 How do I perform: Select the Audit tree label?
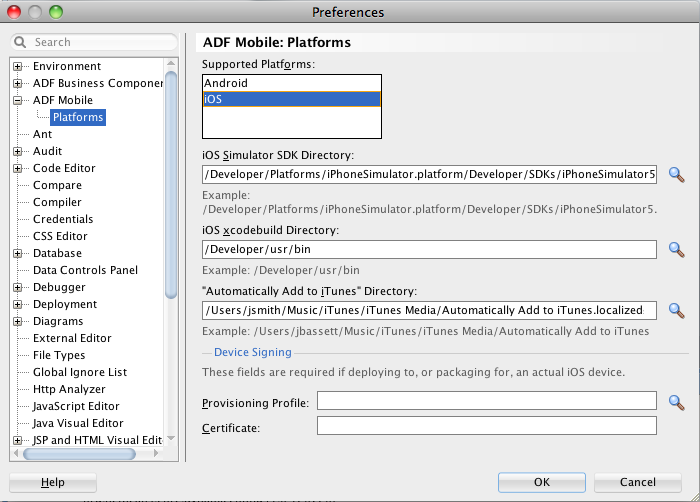point(47,151)
